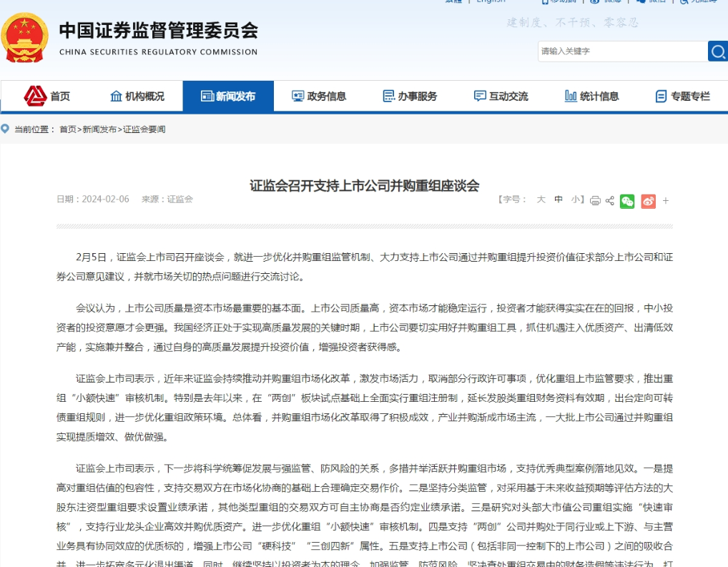Share article via red Weibo icon
This screenshot has height=567, width=728.
[x=648, y=201]
